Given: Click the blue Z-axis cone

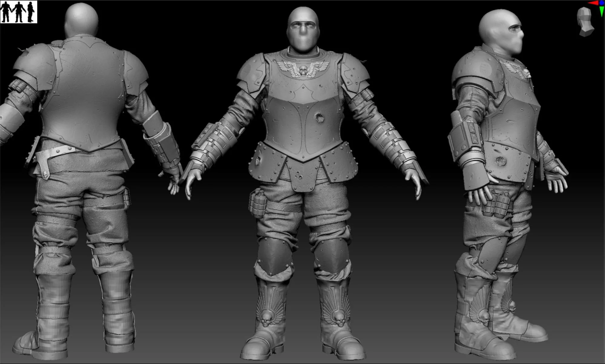Looking at the screenshot, I should [602, 3].
